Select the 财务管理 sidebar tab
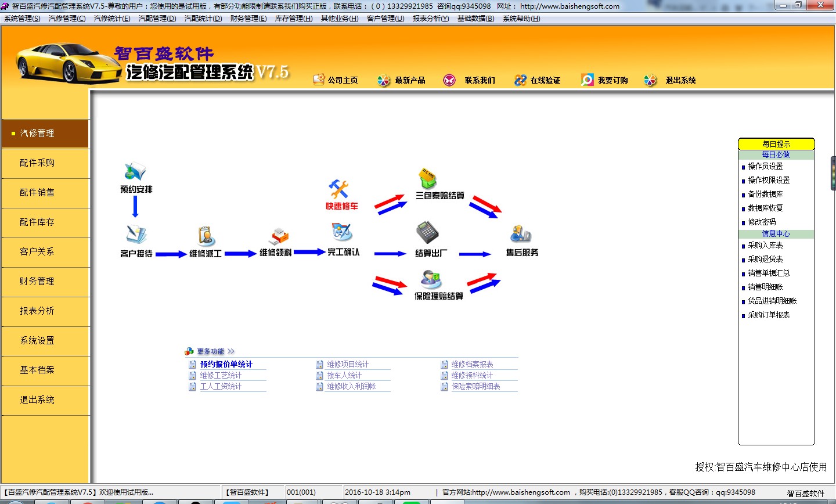This screenshot has height=504, width=836. [x=45, y=282]
